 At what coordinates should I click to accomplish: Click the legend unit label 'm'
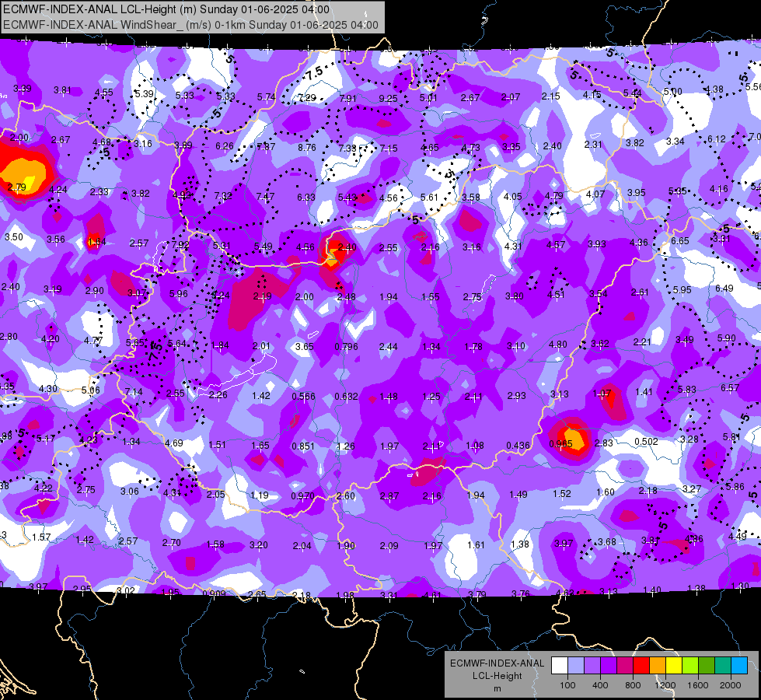[x=497, y=688]
